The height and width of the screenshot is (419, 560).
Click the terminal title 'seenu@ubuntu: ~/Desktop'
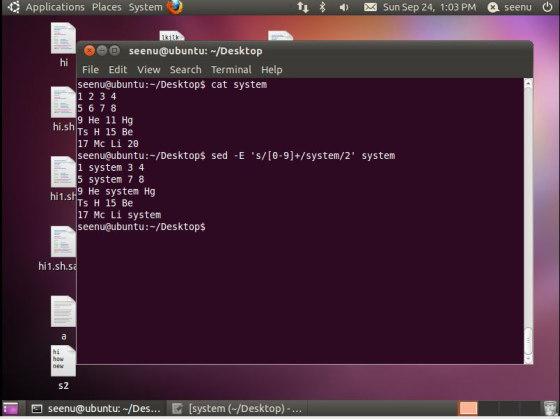[195, 51]
